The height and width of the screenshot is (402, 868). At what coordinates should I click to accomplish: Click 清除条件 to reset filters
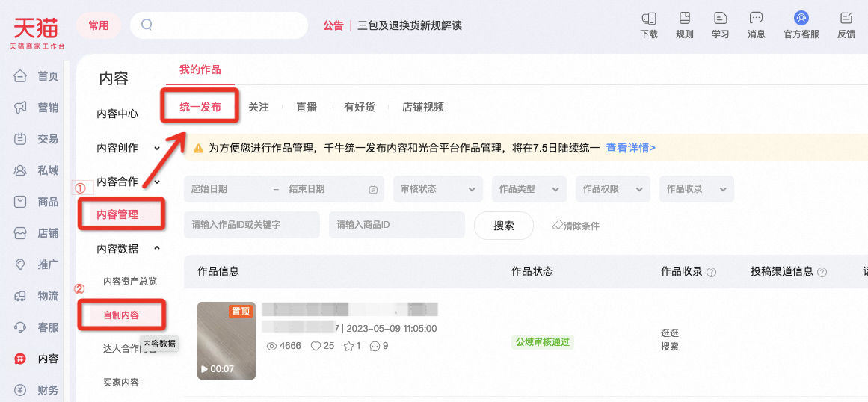click(x=581, y=226)
